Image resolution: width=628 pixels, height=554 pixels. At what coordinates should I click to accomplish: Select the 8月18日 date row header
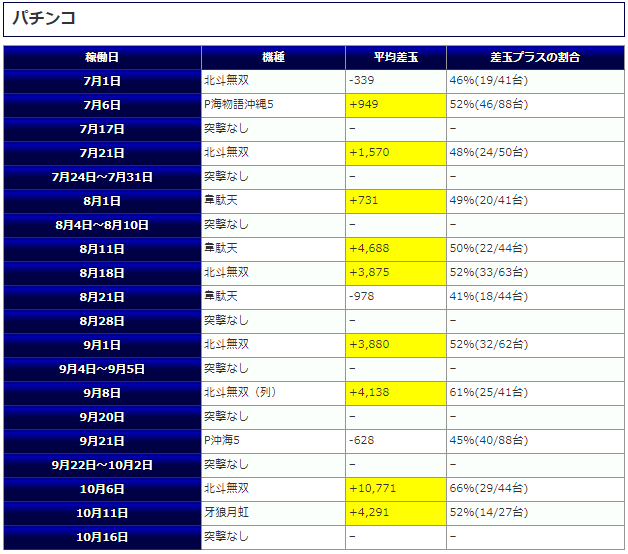[x=102, y=273]
